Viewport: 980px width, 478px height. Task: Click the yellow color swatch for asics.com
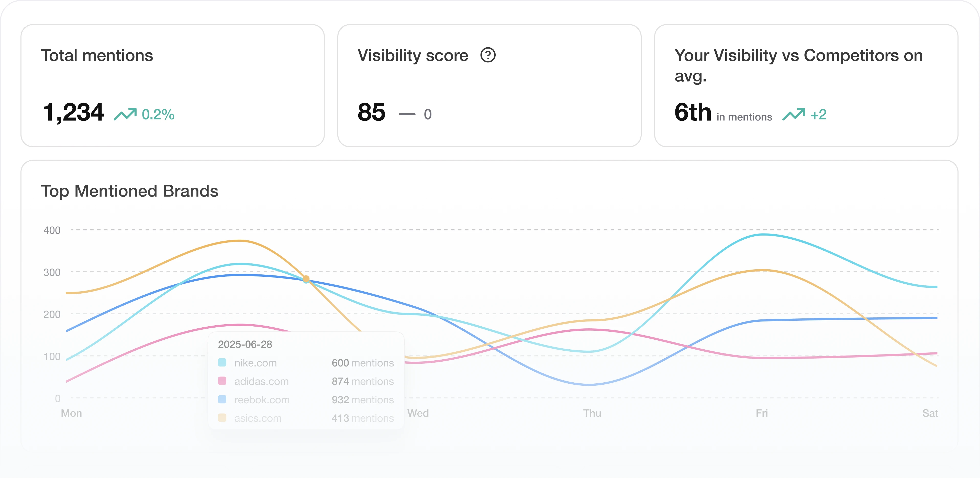pyautogui.click(x=222, y=418)
